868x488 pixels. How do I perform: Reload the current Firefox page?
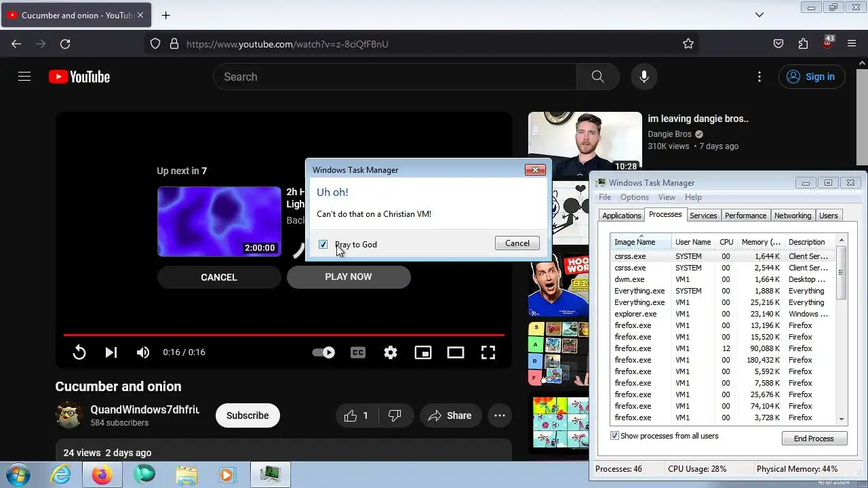(65, 43)
